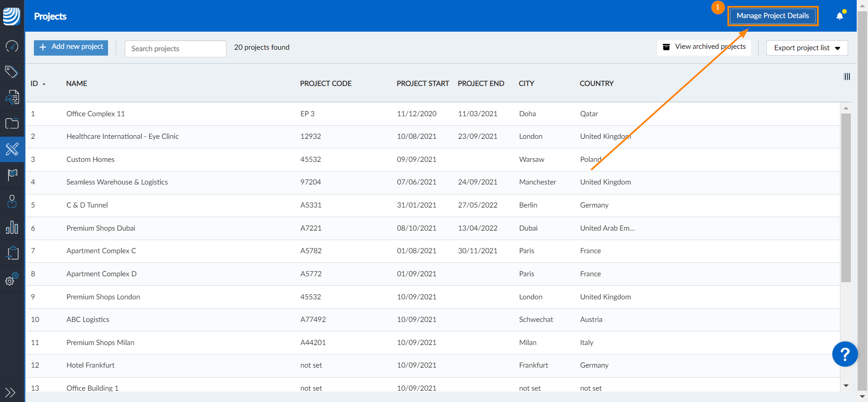Click the notification bell icon

(x=840, y=16)
